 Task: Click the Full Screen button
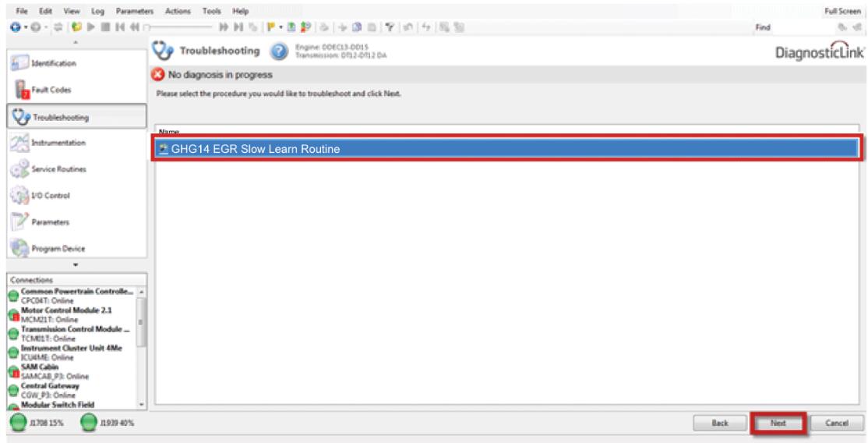pyautogui.click(x=842, y=11)
